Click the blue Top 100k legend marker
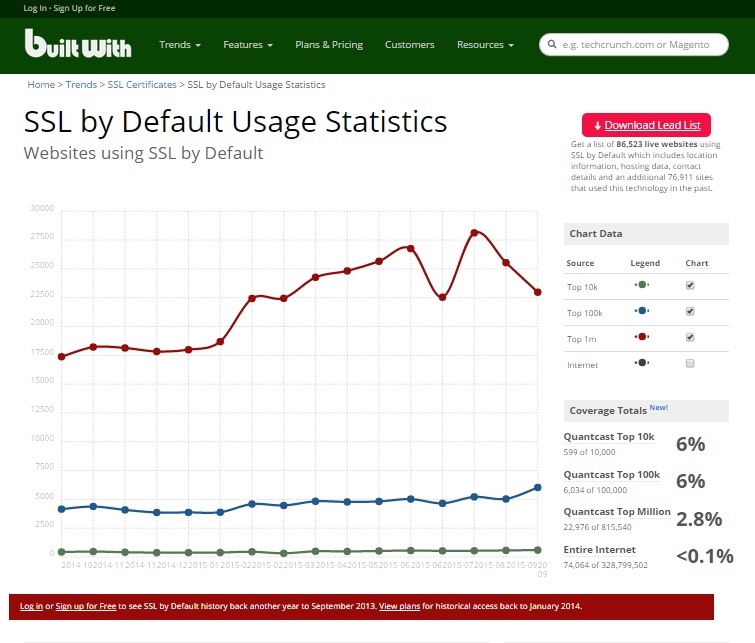The width and height of the screenshot is (755, 643). 642,311
